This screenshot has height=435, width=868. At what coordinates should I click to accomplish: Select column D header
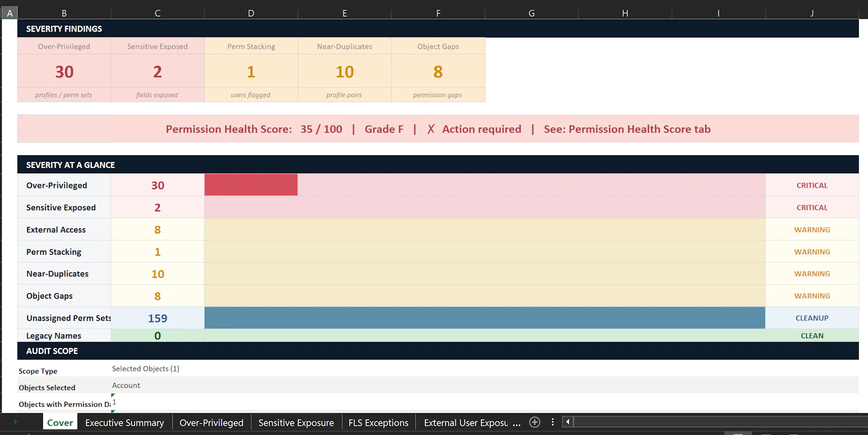[251, 13]
